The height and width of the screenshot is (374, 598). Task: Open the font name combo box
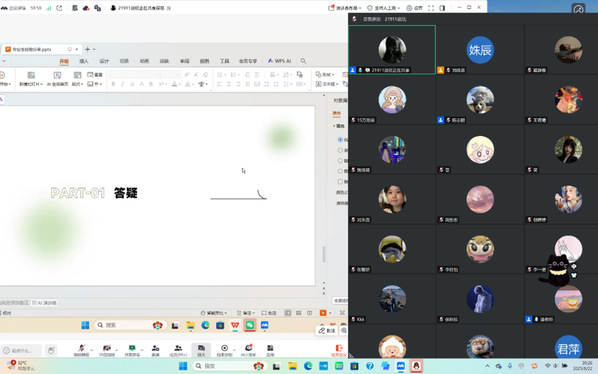pos(135,74)
